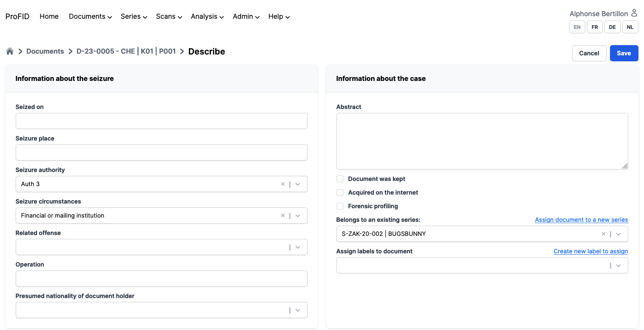
Task: Enable the Document was kept checkbox
Action: click(340, 179)
